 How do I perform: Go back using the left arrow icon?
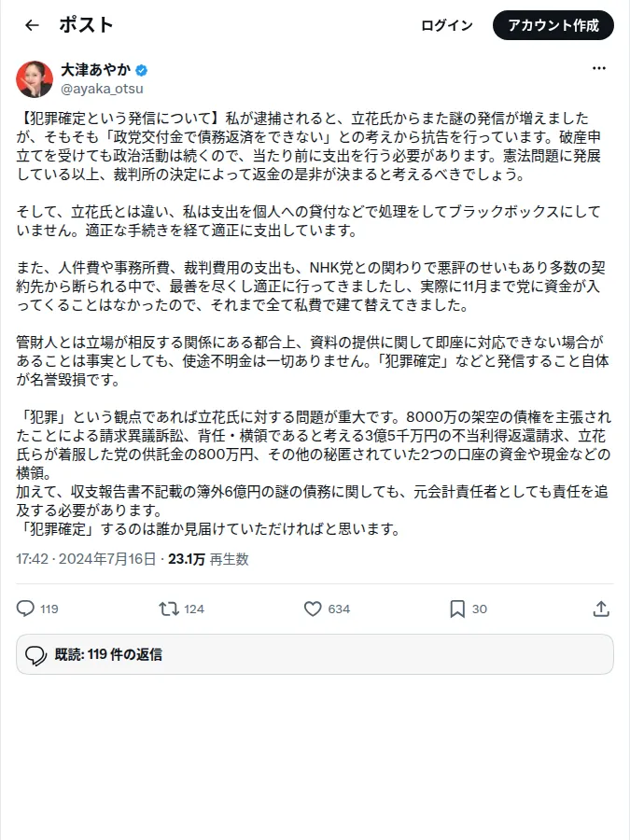pos(32,25)
